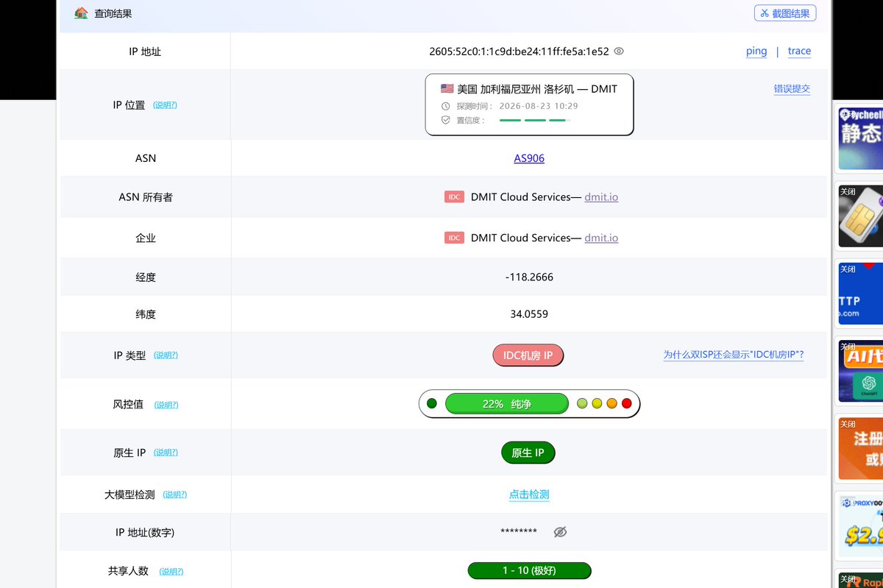
Task: Click the longitude value -118.2666
Action: [x=529, y=277]
